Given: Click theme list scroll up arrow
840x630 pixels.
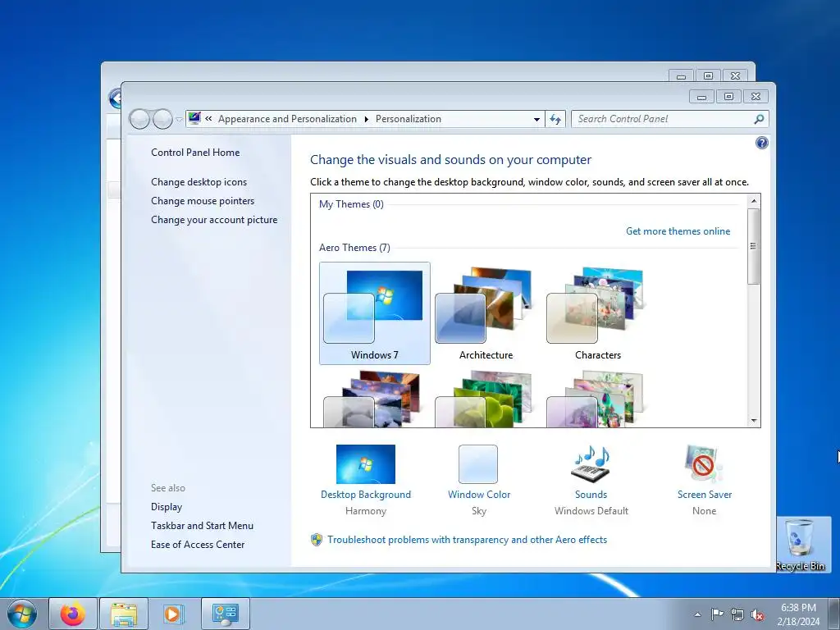Looking at the screenshot, I should [x=754, y=201].
